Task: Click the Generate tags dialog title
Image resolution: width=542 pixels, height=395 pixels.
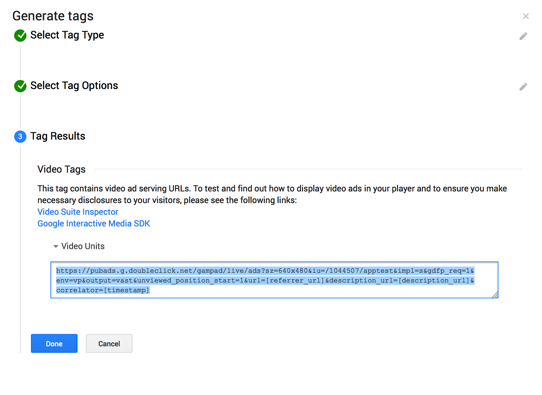Action: [x=53, y=16]
